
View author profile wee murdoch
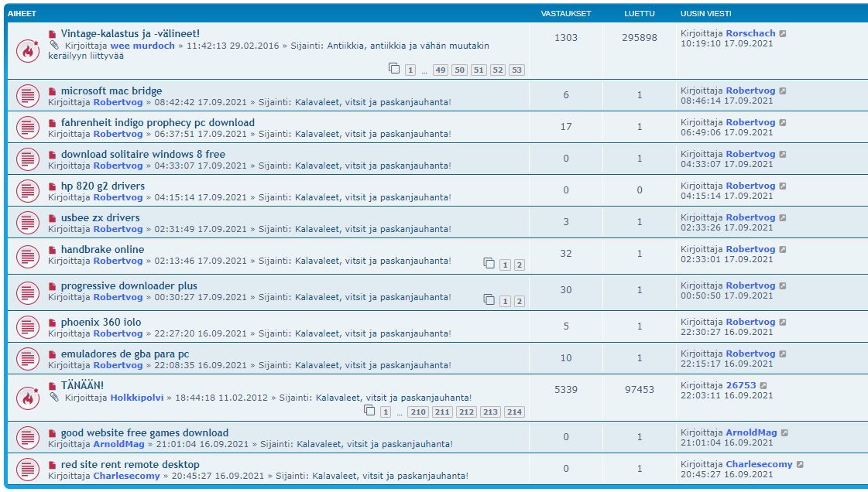(142, 46)
